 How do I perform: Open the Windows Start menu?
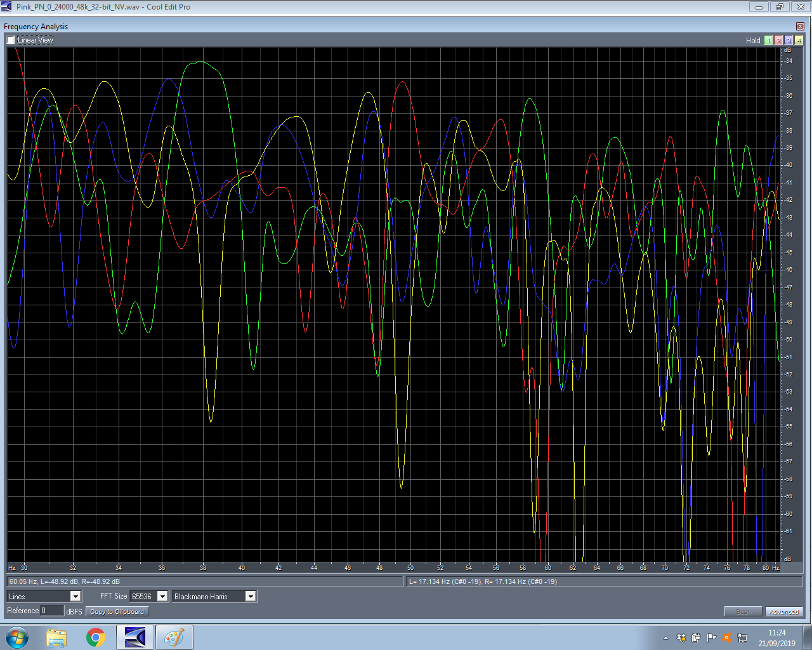(x=17, y=637)
